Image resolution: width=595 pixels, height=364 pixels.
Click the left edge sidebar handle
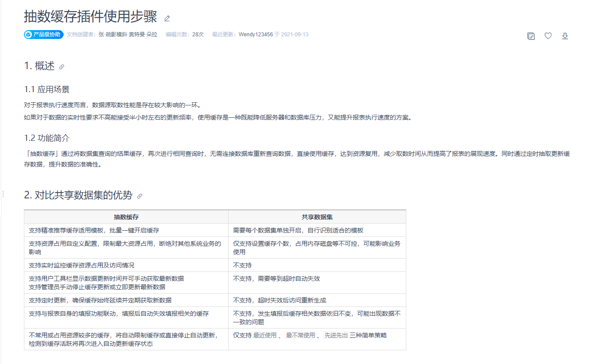3,194
